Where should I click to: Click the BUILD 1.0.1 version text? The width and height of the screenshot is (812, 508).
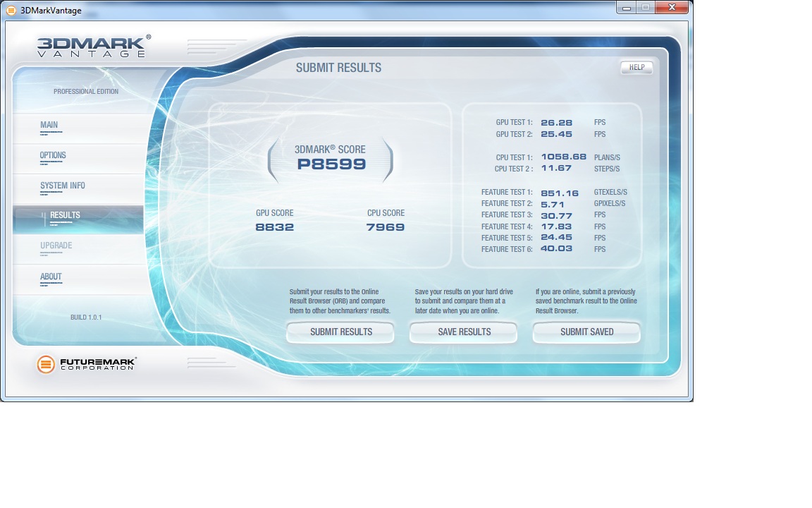pyautogui.click(x=86, y=317)
